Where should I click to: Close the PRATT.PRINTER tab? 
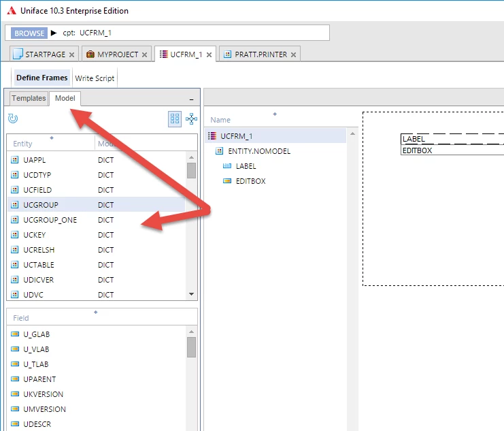point(293,54)
